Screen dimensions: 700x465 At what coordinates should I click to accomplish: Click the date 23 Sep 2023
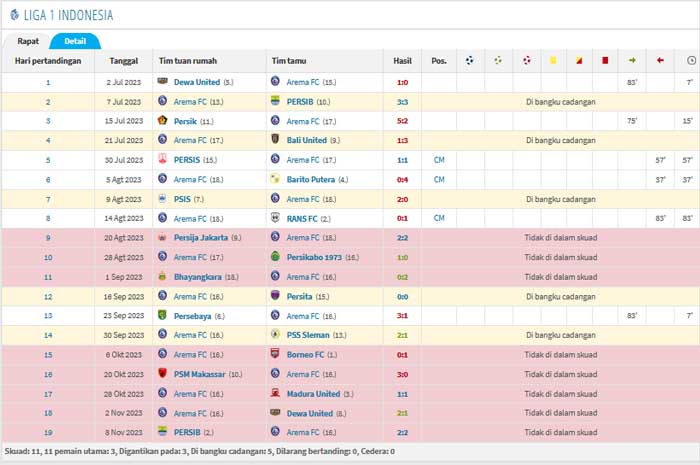124,316
